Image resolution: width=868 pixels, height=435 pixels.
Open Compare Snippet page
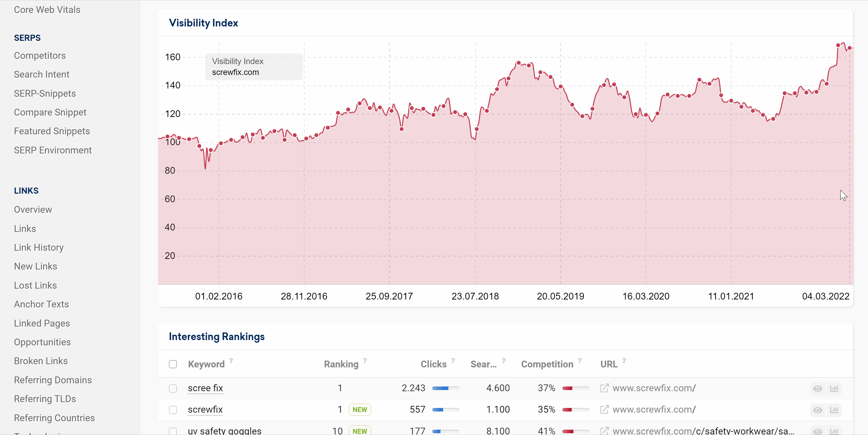(50, 112)
